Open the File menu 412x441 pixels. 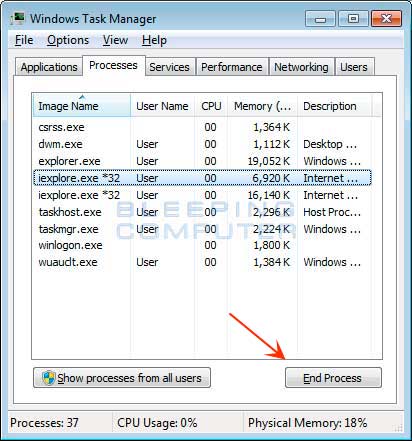pyautogui.click(x=24, y=40)
